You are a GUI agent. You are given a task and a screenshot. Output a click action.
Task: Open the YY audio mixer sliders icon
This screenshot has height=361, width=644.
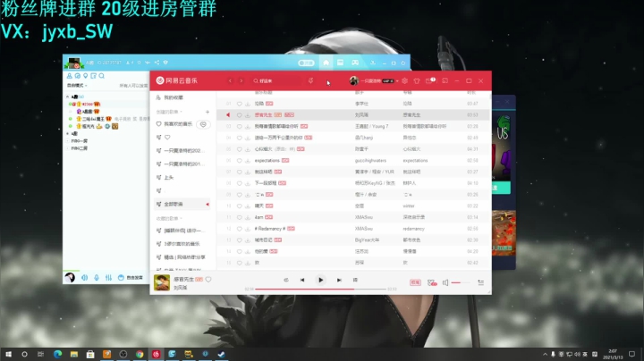pyautogui.click(x=108, y=278)
